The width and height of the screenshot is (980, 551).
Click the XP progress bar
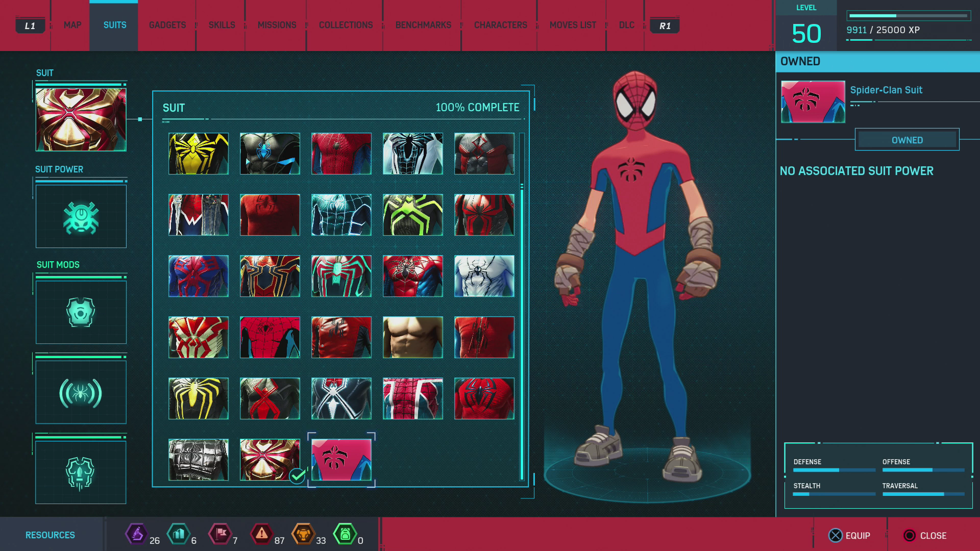[x=908, y=16]
